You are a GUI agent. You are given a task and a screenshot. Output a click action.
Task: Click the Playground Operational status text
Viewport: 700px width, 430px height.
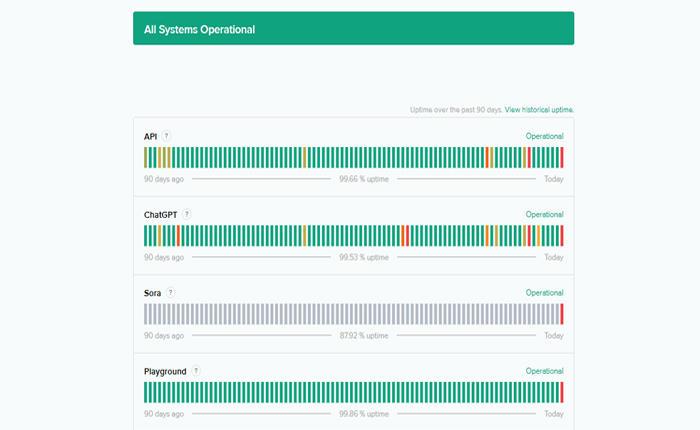click(544, 371)
